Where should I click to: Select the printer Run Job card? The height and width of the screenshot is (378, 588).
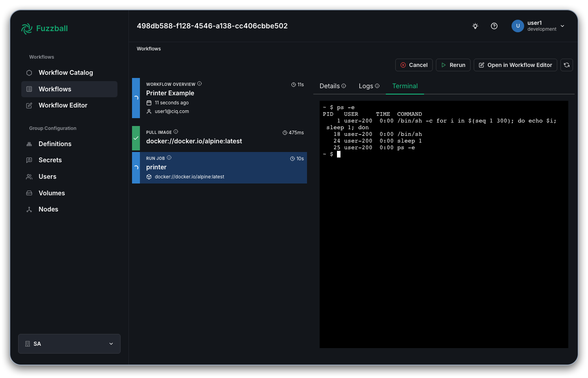(x=220, y=168)
